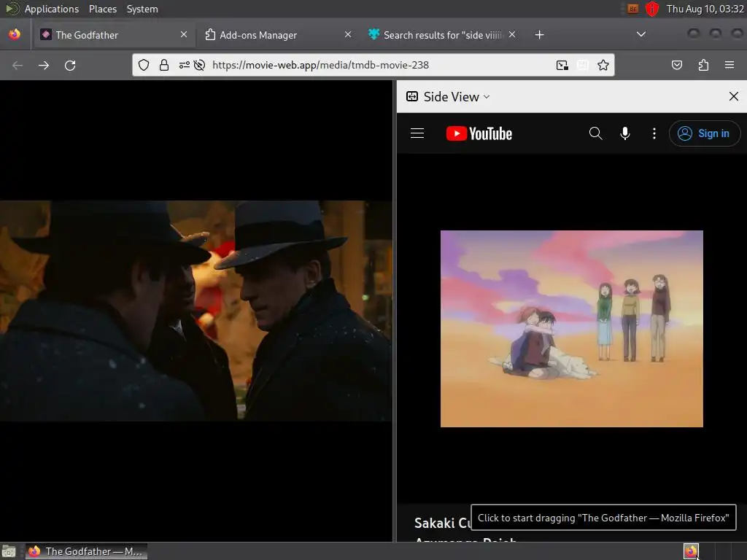View site security padlock information
Screen dimensions: 747x560
(x=164, y=65)
